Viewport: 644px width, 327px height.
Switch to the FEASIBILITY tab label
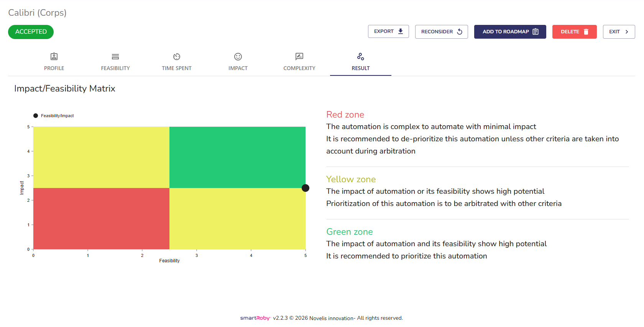click(x=115, y=68)
